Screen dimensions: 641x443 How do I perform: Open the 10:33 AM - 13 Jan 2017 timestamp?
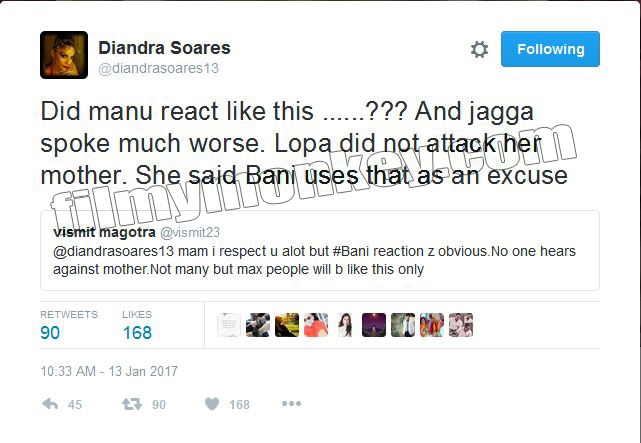[x=109, y=371]
